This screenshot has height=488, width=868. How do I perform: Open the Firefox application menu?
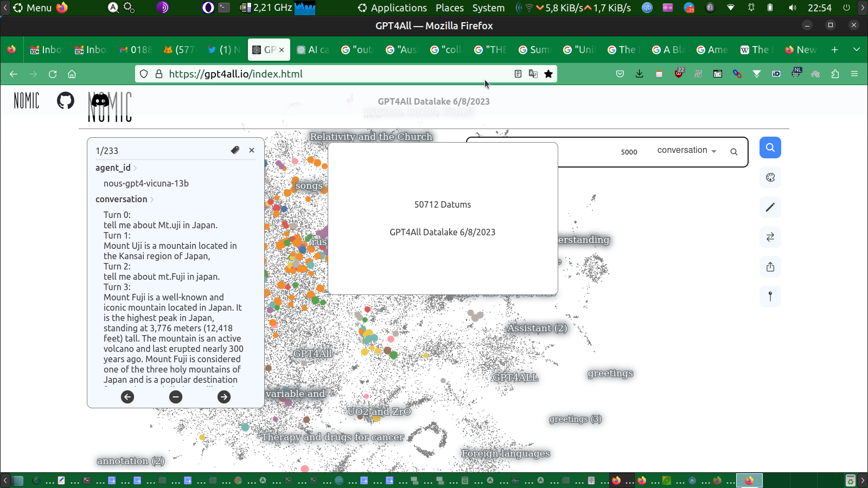854,74
